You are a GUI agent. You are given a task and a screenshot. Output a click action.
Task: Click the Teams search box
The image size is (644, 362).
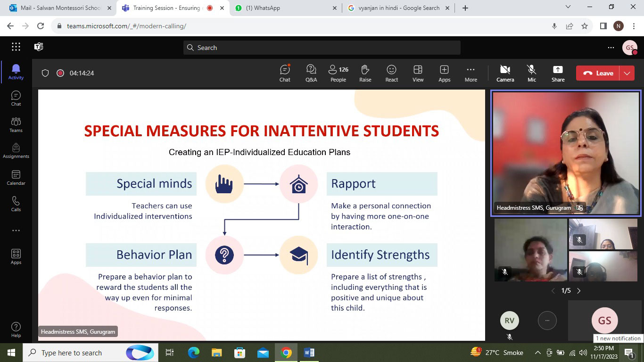pyautogui.click(x=322, y=48)
